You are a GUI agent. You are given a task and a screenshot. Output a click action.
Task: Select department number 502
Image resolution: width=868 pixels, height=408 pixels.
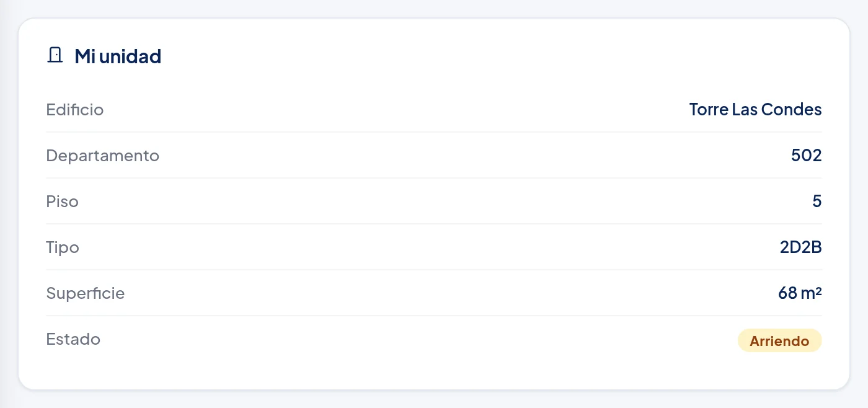(x=807, y=156)
